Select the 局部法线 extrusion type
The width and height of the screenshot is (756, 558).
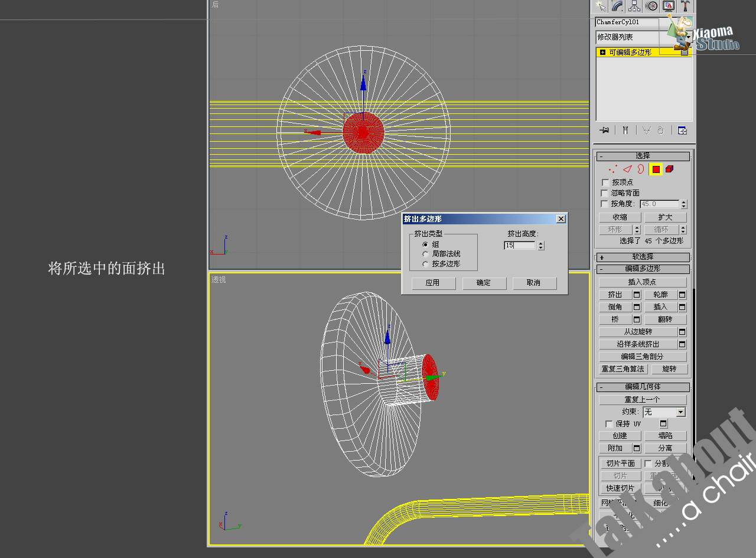click(x=426, y=254)
